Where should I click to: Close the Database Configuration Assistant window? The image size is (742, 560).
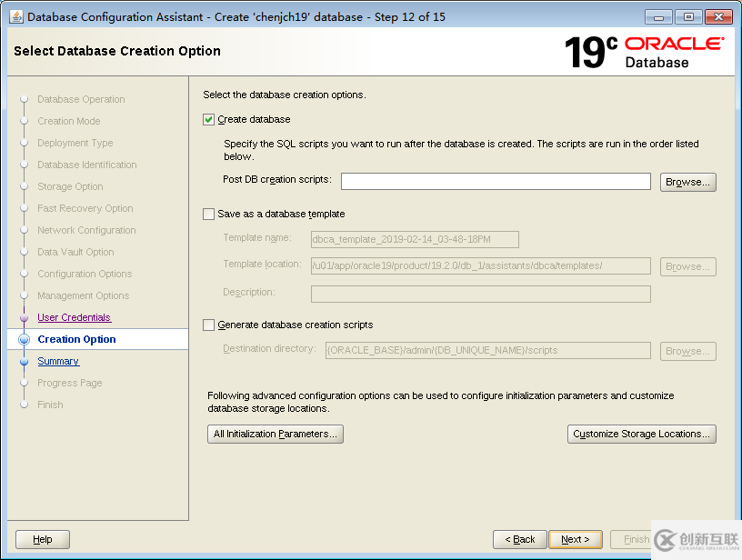click(x=718, y=17)
